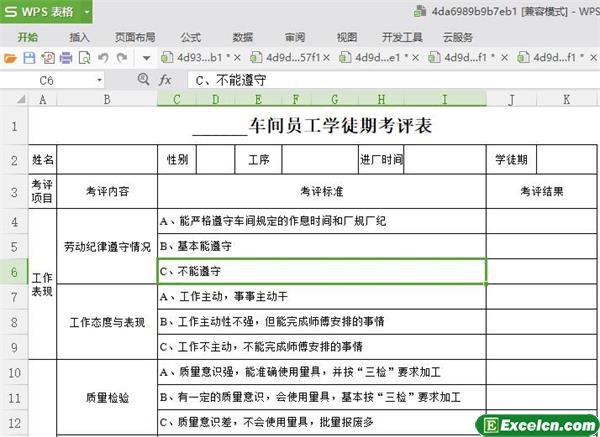The height and width of the screenshot is (437, 600).
Task: Click cell C、工作不主动 row 9
Action: tap(322, 347)
